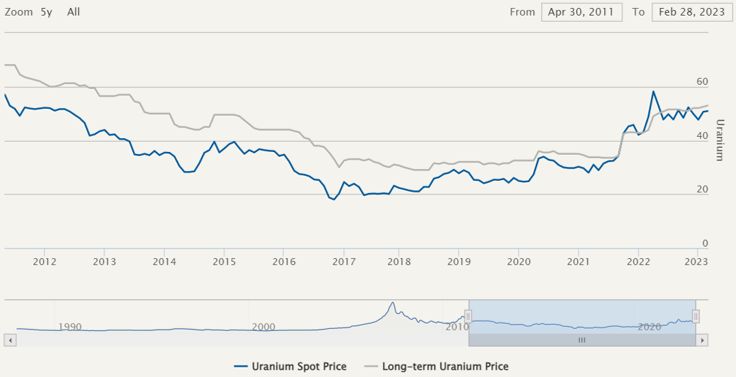The image size is (736, 377).
Task: Click the 2008 peak in the navigator
Action: pyautogui.click(x=392, y=303)
